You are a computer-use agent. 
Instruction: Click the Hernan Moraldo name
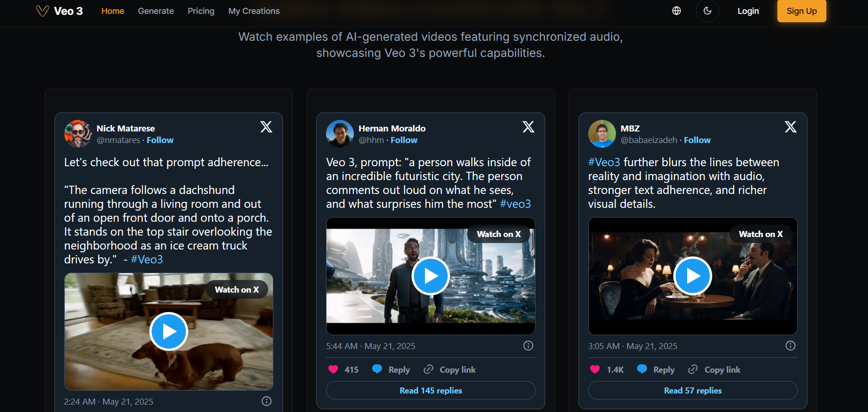[x=392, y=128]
